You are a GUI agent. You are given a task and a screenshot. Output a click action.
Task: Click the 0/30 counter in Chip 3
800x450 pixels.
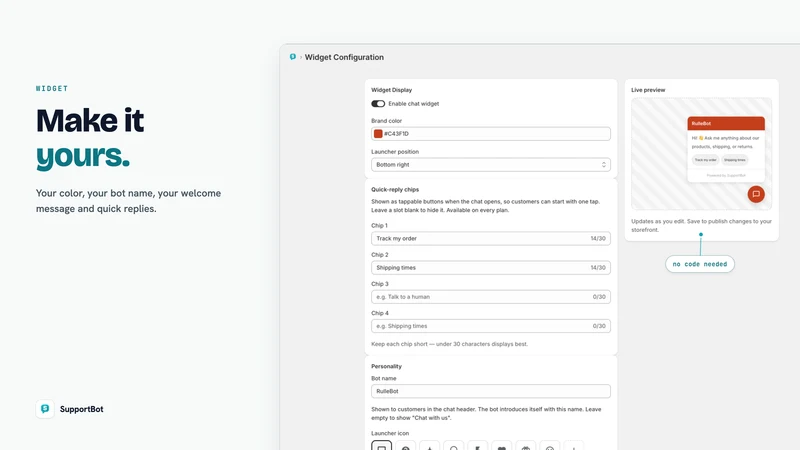(x=599, y=296)
